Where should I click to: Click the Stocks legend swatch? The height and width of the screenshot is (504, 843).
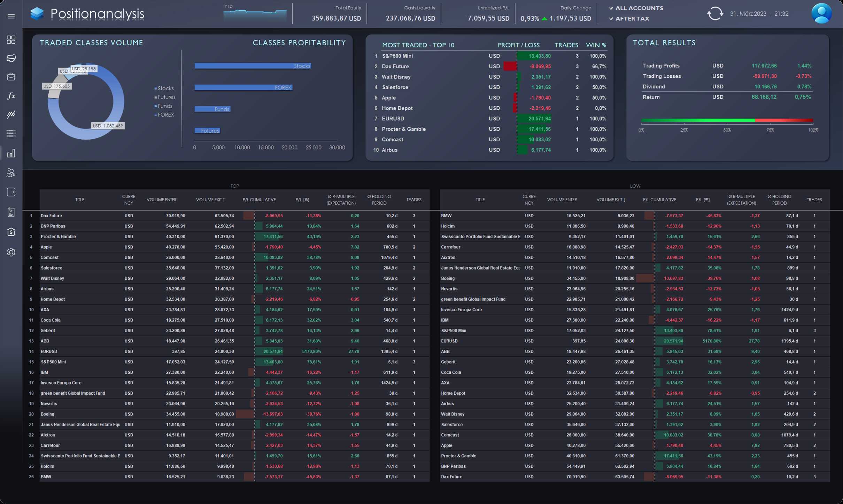(x=155, y=88)
